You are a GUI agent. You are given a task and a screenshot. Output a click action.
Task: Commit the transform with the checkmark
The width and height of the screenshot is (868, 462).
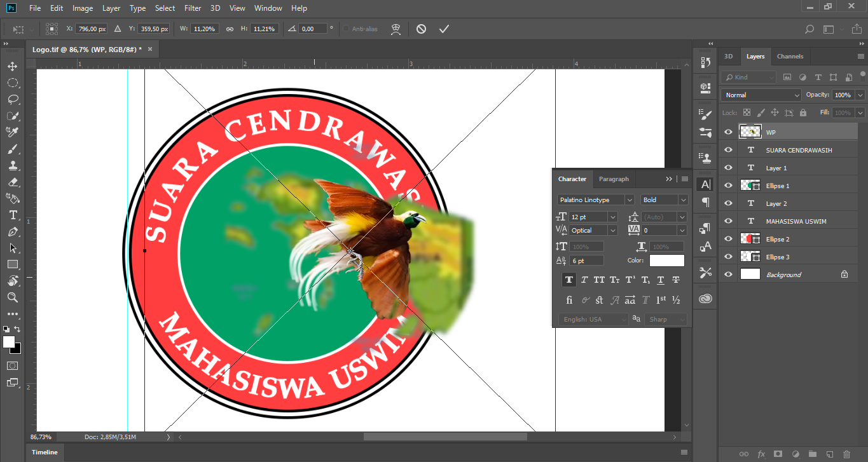444,29
